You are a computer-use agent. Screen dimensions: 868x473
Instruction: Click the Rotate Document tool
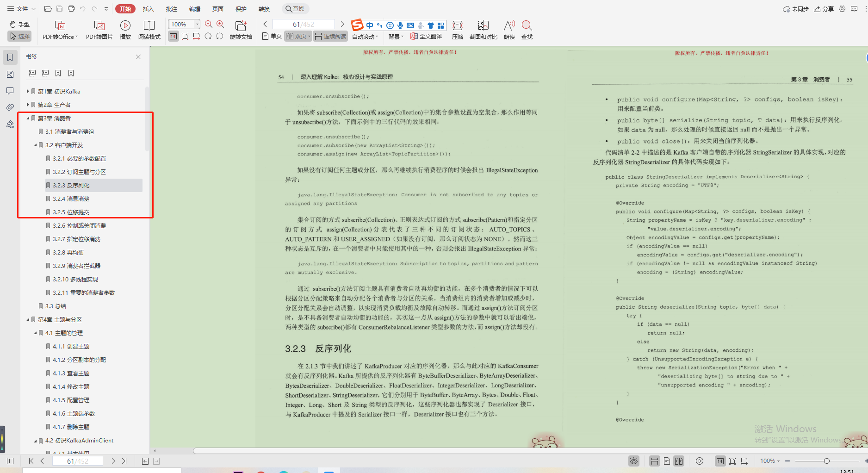click(241, 30)
